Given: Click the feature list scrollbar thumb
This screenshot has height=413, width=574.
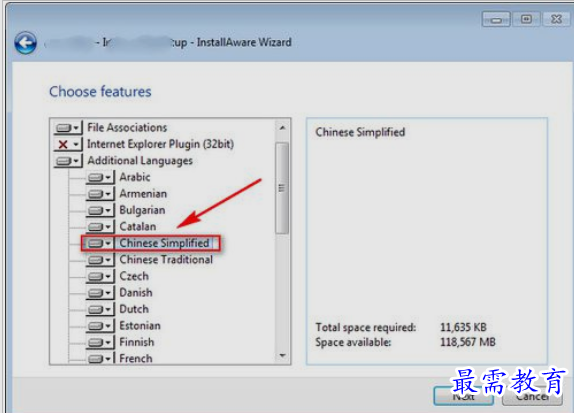Looking at the screenshot, I should coord(282,188).
